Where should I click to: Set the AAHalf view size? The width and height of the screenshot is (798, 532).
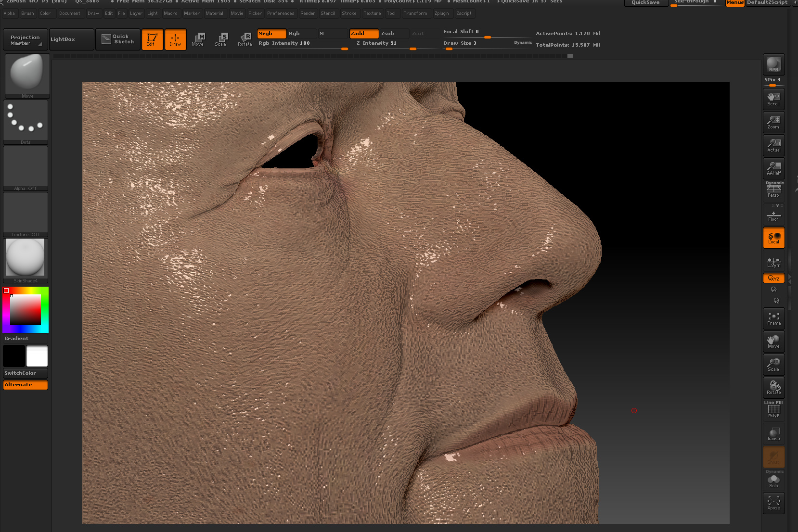773,168
